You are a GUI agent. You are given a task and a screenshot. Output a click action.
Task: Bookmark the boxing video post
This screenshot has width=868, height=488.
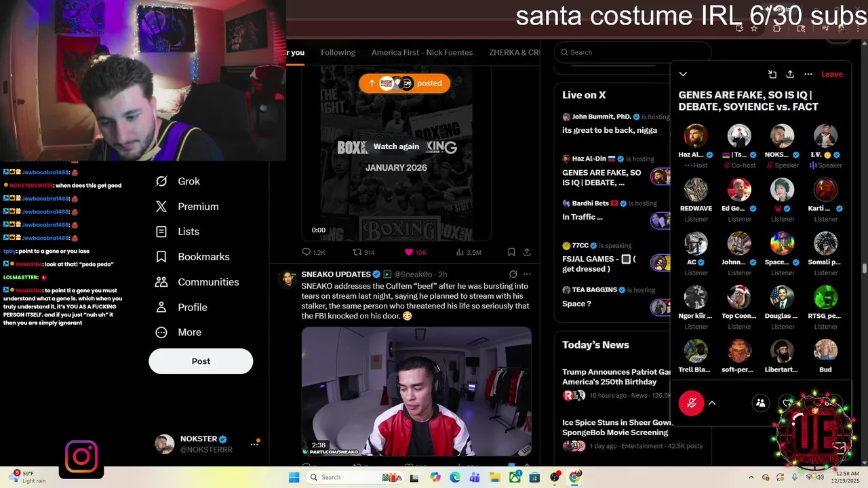511,252
